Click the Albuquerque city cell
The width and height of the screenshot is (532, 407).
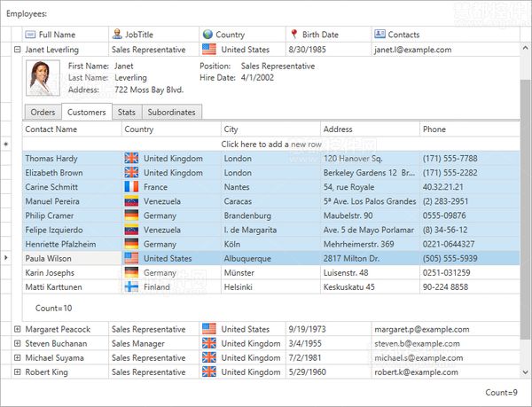click(x=270, y=258)
